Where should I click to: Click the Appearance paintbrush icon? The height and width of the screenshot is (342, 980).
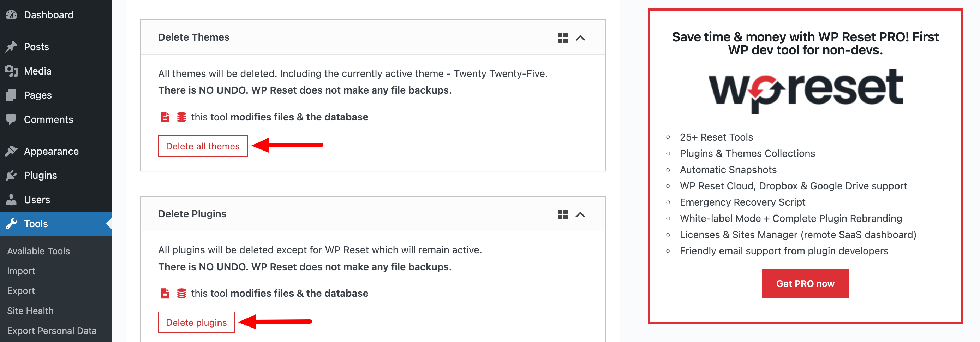coord(11,151)
